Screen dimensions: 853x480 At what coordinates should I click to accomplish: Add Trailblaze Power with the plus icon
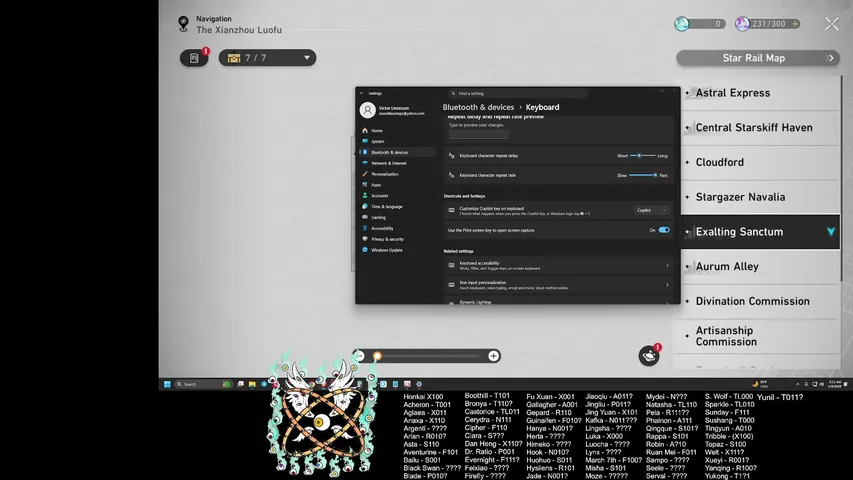tap(795, 24)
